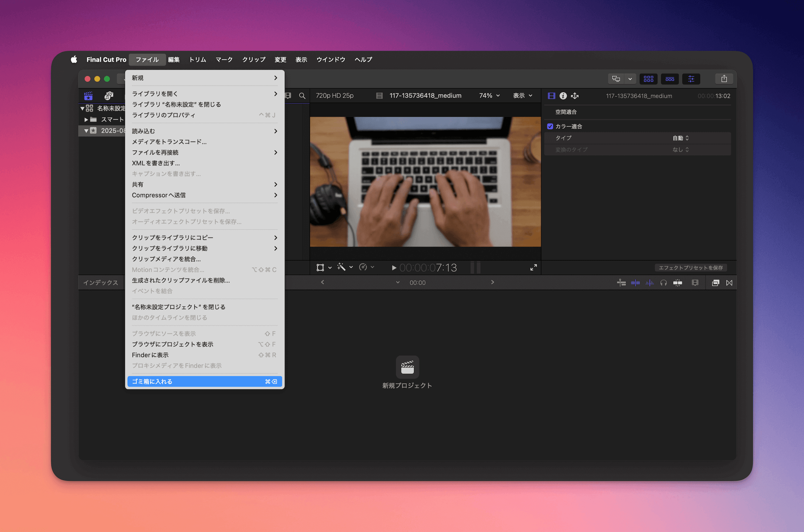Open the workspace layout dropdown arrow
The image size is (804, 532).
point(630,79)
